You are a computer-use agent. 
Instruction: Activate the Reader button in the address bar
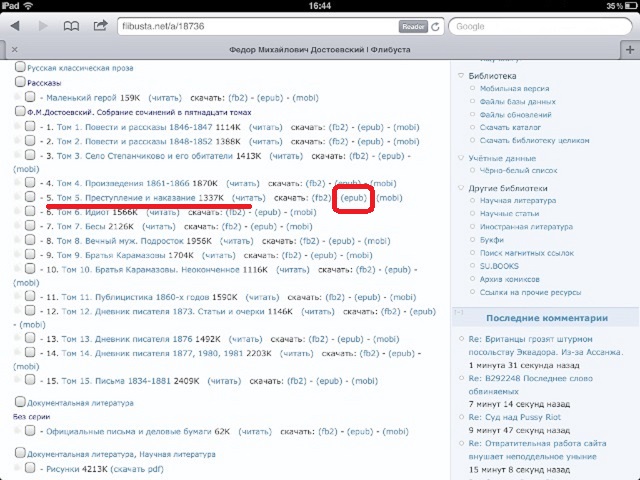[x=412, y=27]
